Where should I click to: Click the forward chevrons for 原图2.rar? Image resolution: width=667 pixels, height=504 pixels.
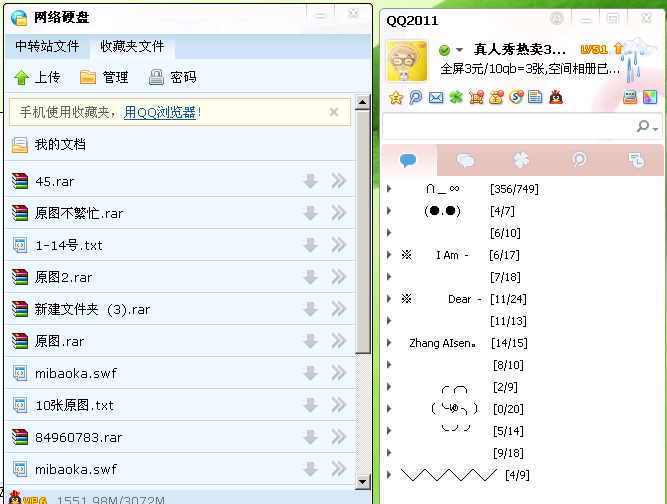[339, 277]
